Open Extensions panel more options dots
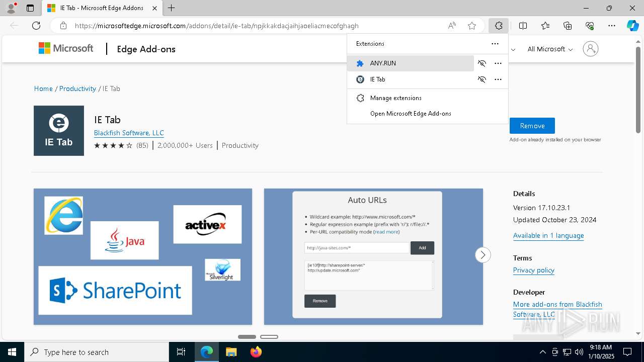Screen dimensions: 644x362 (495, 44)
